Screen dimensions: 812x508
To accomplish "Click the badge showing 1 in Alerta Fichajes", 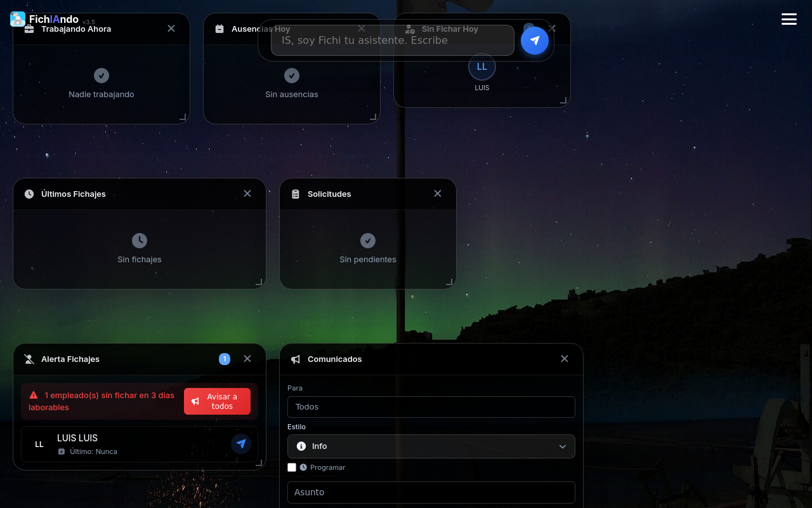I will 225,359.
